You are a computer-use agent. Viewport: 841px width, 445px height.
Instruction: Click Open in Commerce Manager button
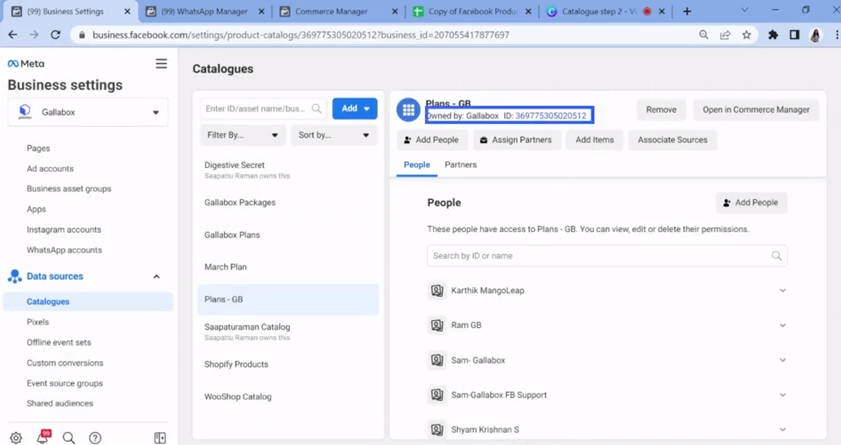[x=756, y=110]
